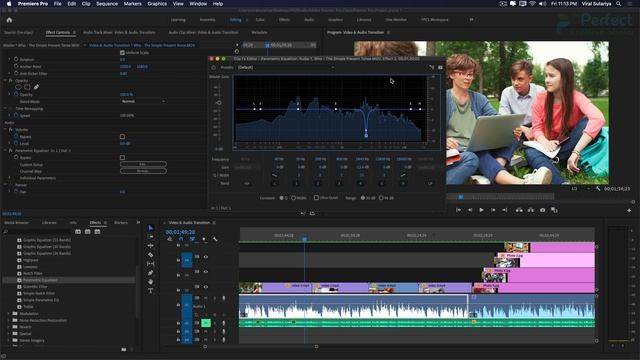Select the Slip tool
This screenshot has width=640, height=360.
150,264
